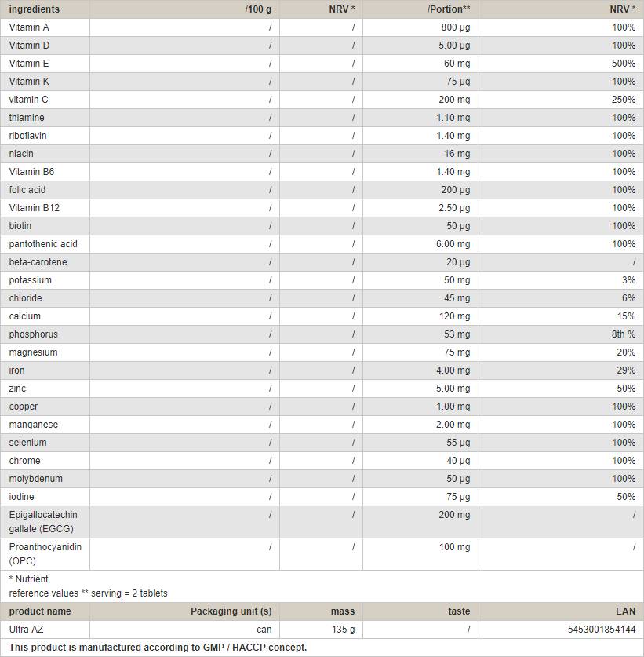Image resolution: width=644 pixels, height=657 pixels.
Task: Select the Vitamin A row label
Action: pyautogui.click(x=29, y=27)
